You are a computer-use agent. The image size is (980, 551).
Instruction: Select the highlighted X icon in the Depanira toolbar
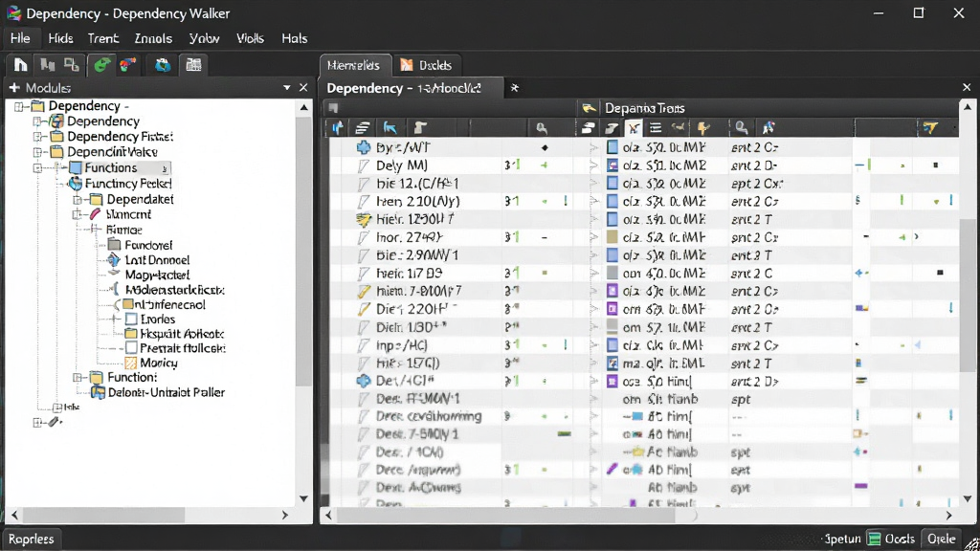[634, 128]
